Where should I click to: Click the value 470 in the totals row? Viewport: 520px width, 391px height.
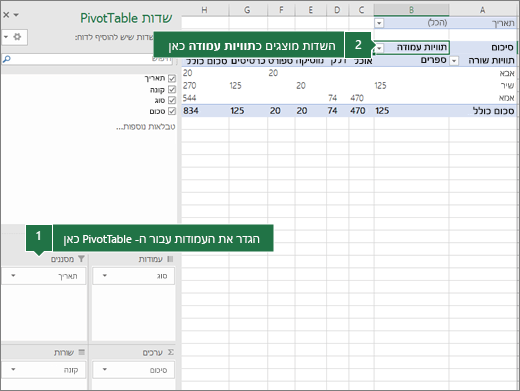357,111
